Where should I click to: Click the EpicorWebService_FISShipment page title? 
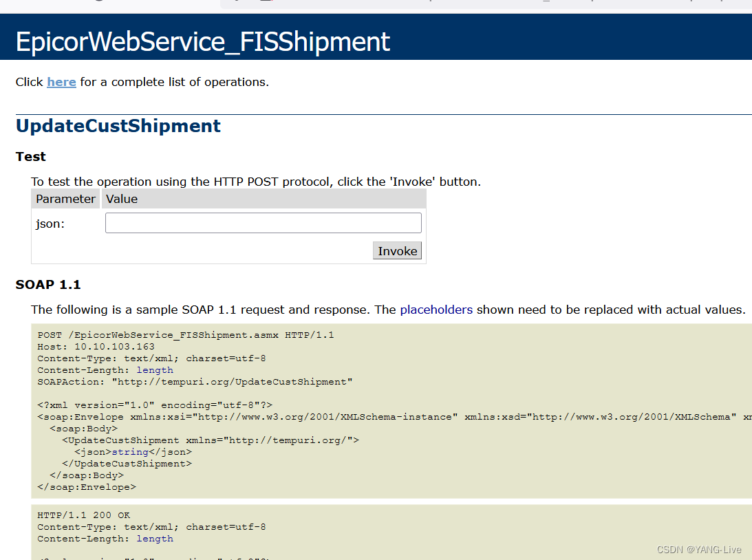coord(203,41)
